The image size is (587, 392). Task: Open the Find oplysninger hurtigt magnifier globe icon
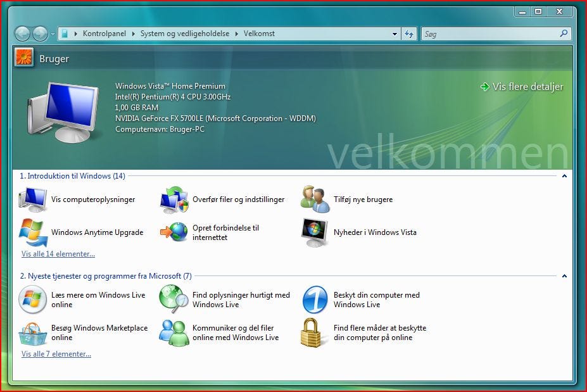[174, 299]
